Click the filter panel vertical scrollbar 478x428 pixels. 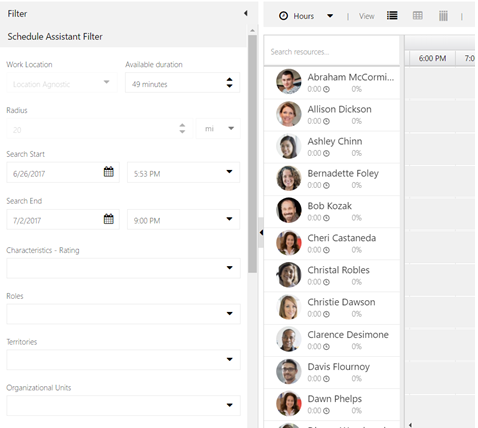coord(252,154)
